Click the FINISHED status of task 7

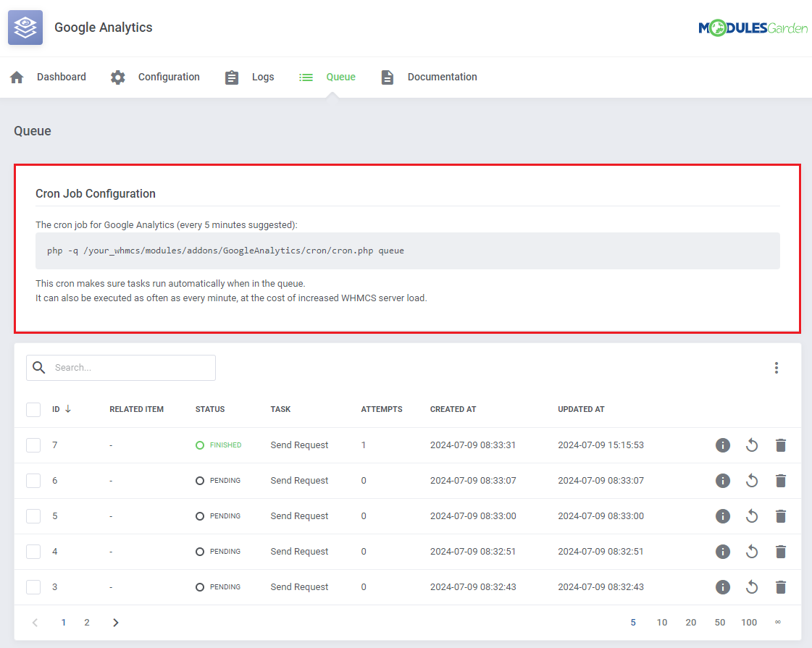tap(219, 445)
